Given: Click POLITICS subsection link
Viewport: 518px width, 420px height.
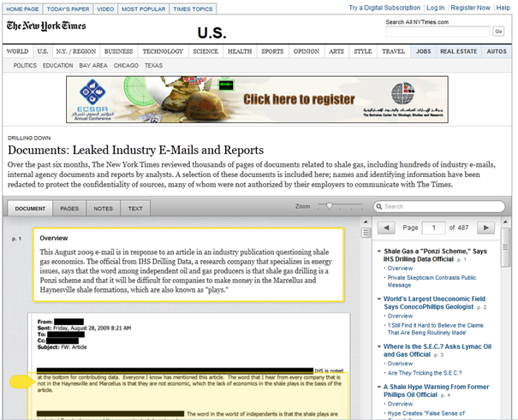Looking at the screenshot, I should (x=25, y=66).
